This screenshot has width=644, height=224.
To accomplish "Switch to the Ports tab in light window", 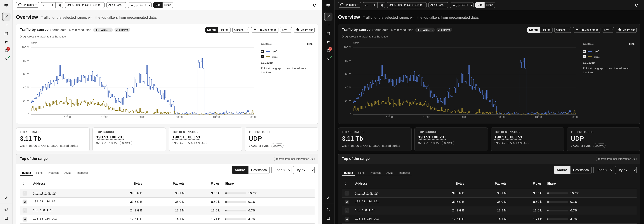I will click(x=39, y=173).
